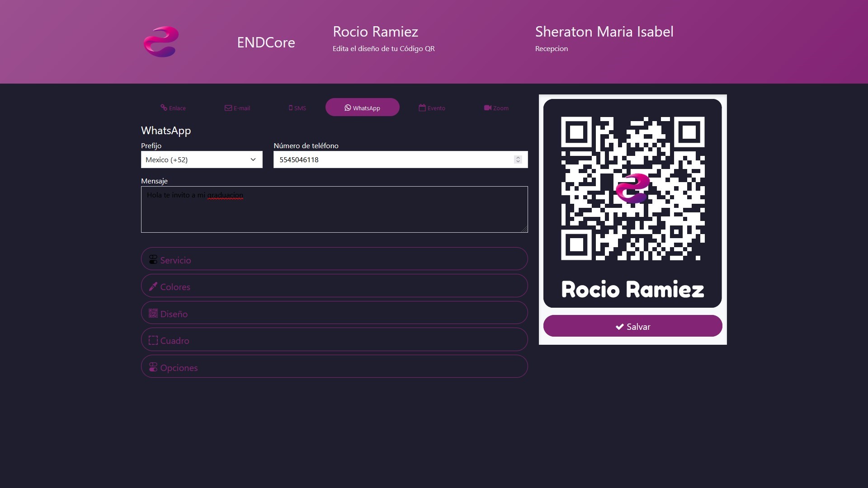
Task: Expand the Opciones section
Action: [x=335, y=366]
